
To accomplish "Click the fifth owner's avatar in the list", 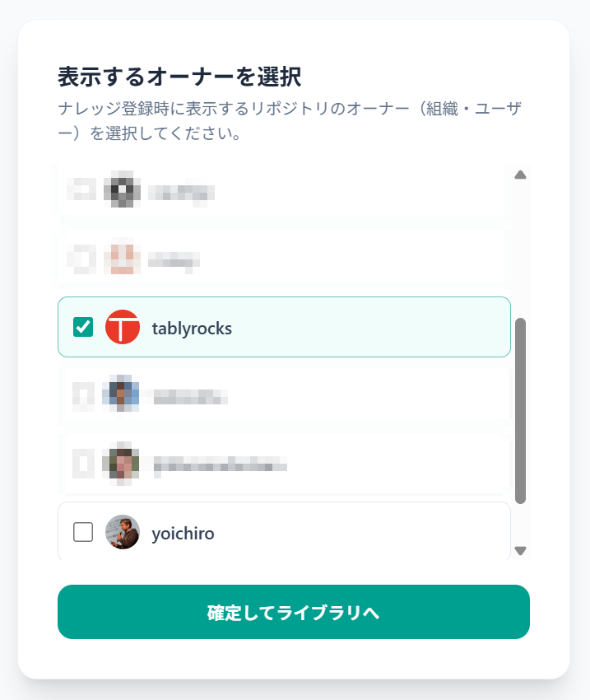I will [x=123, y=464].
